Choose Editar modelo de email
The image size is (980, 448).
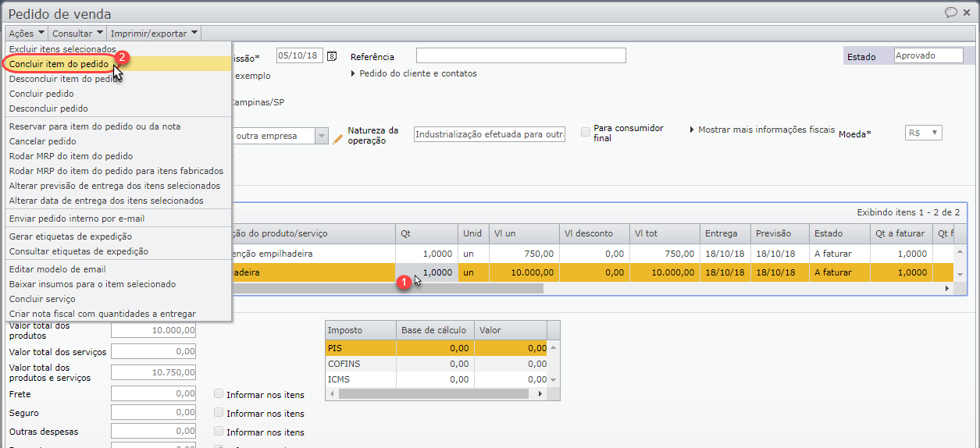click(x=58, y=269)
